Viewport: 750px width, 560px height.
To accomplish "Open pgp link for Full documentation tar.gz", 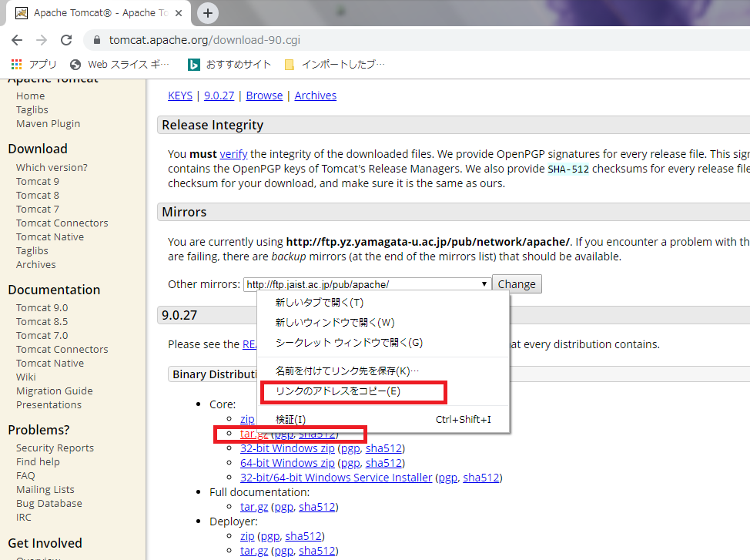I will click(283, 507).
